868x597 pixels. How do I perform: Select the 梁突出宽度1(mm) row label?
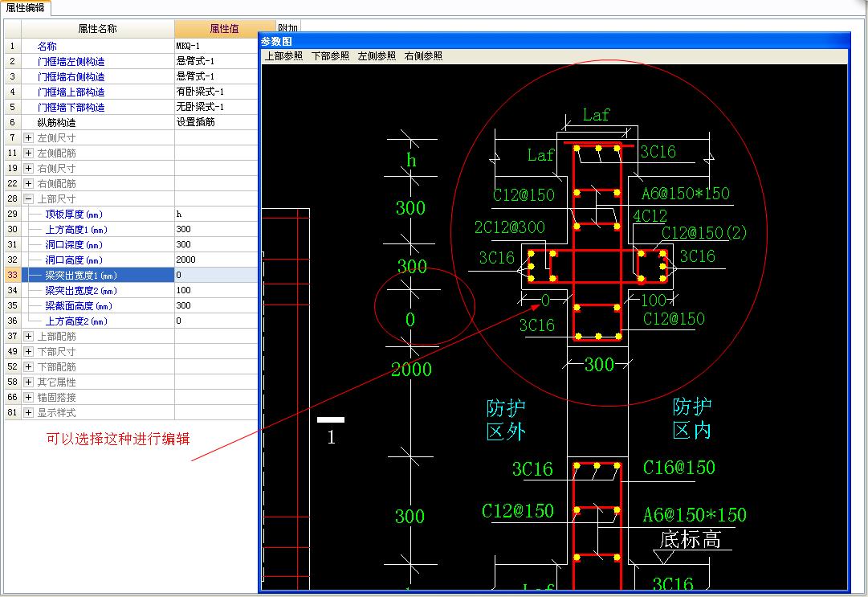pos(81,276)
